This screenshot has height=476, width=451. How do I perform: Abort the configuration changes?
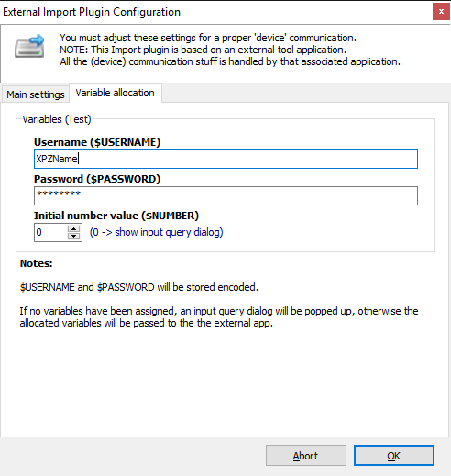pos(306,456)
